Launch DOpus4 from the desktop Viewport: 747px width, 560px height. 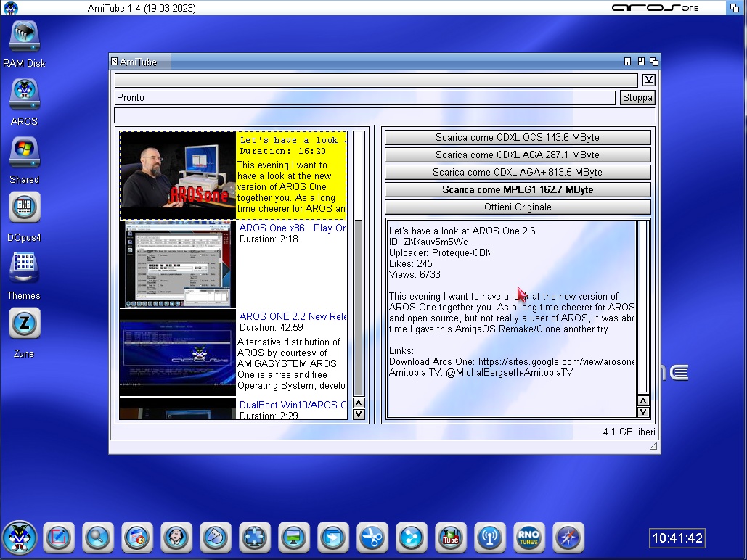[x=24, y=207]
